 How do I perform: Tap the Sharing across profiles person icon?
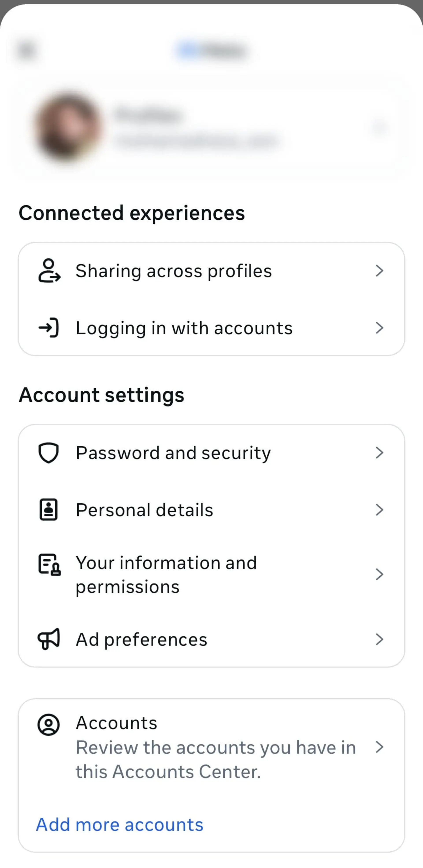click(49, 271)
